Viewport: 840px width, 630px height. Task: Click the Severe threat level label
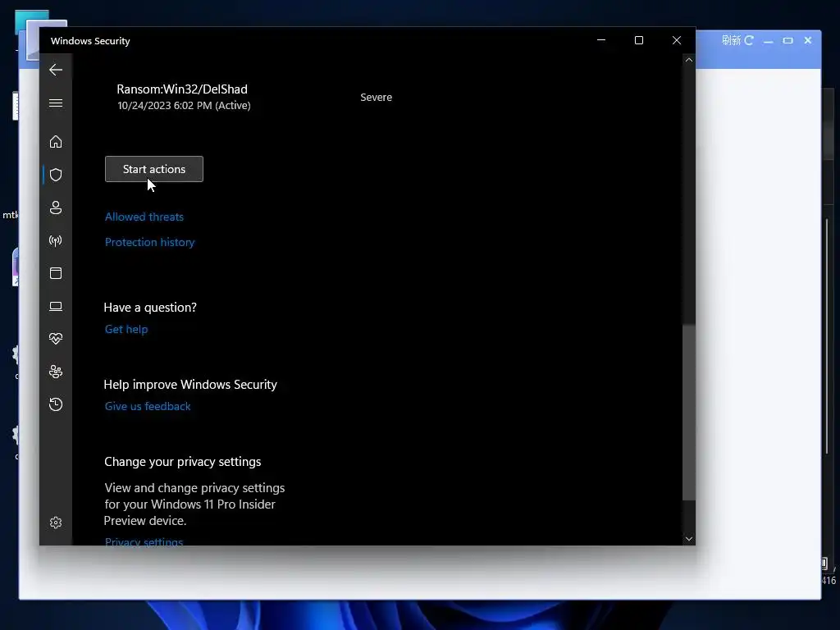point(376,97)
